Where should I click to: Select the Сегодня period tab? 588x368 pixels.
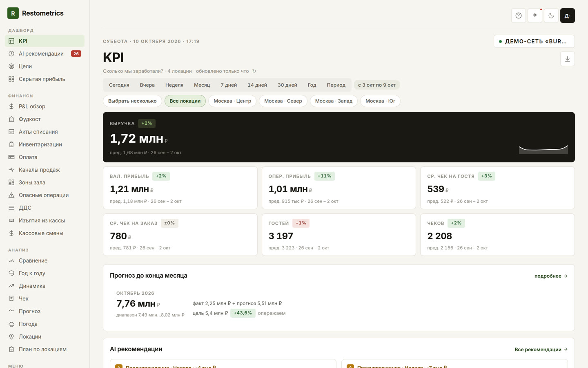click(x=119, y=85)
